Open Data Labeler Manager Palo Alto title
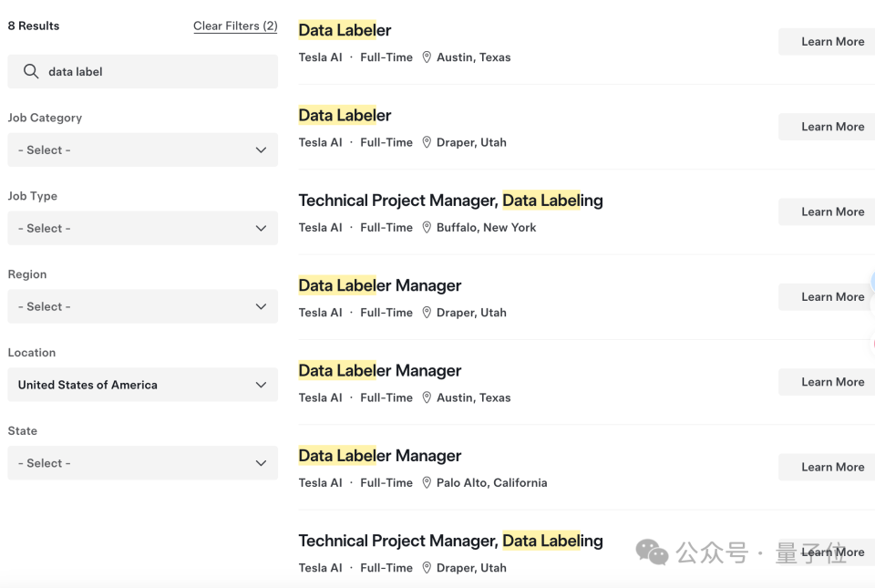875x588 pixels. click(379, 456)
